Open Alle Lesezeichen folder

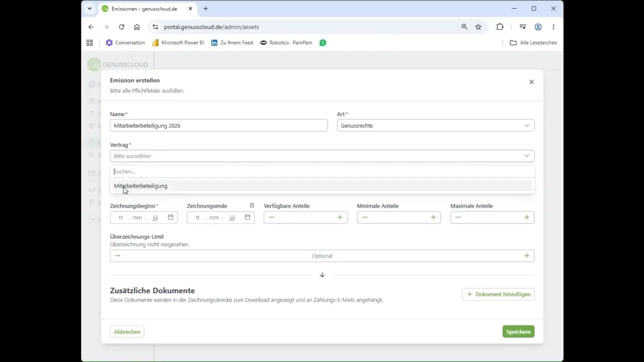tap(533, 43)
